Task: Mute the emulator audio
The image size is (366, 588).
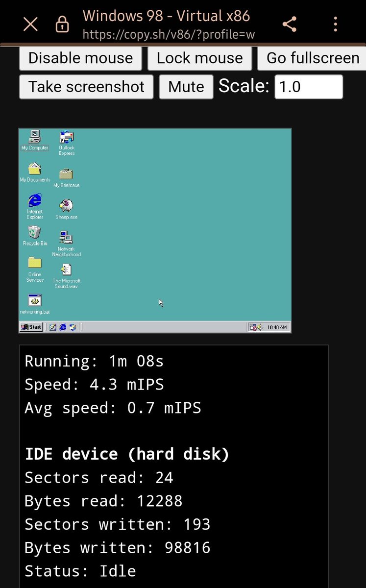Action: coord(186,87)
